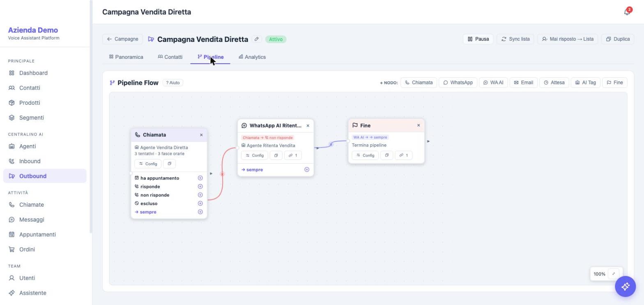This screenshot has width=644, height=305.
Task: Add connection from Chiamata 'sempre' plus icon
Action: point(200,212)
